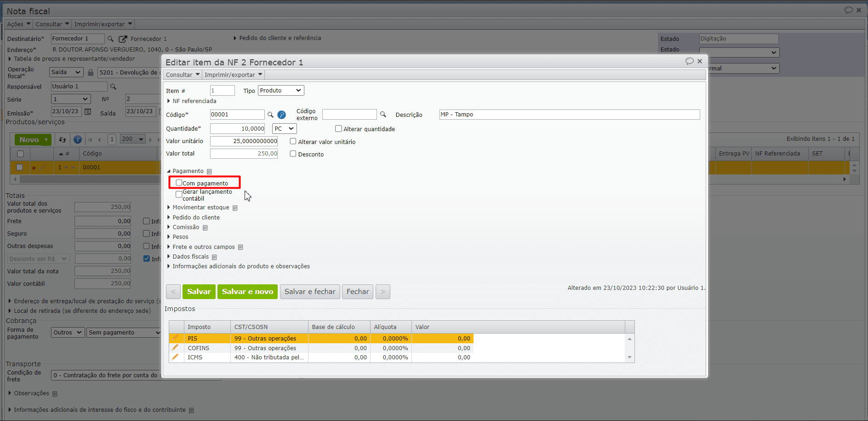
Task: Check the Com pagamento box
Action: pos(179,183)
